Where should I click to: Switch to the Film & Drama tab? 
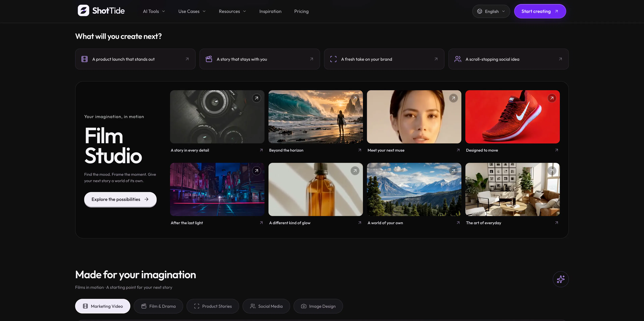158,306
